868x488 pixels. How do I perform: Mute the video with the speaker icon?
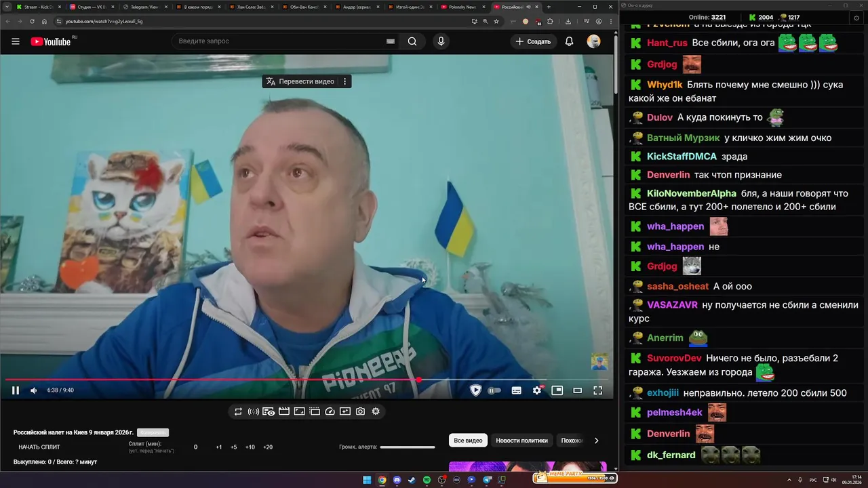coord(34,390)
